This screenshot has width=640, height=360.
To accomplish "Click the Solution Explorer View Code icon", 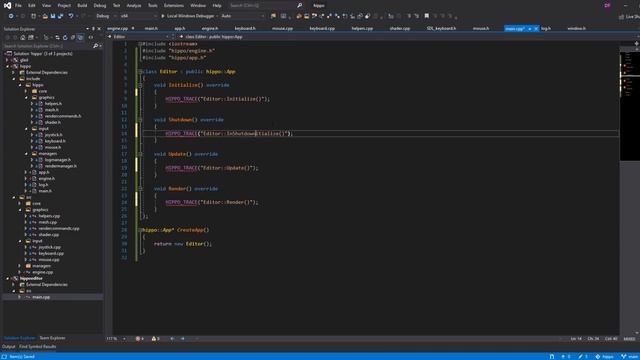I will coord(91,38).
